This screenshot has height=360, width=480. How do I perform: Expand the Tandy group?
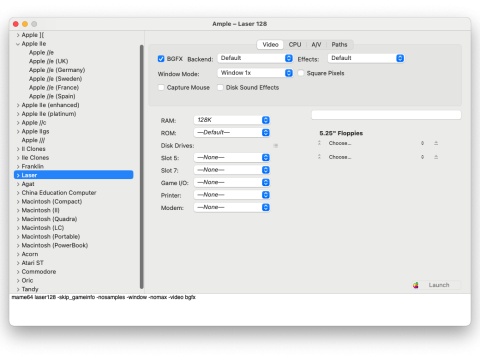18,289
